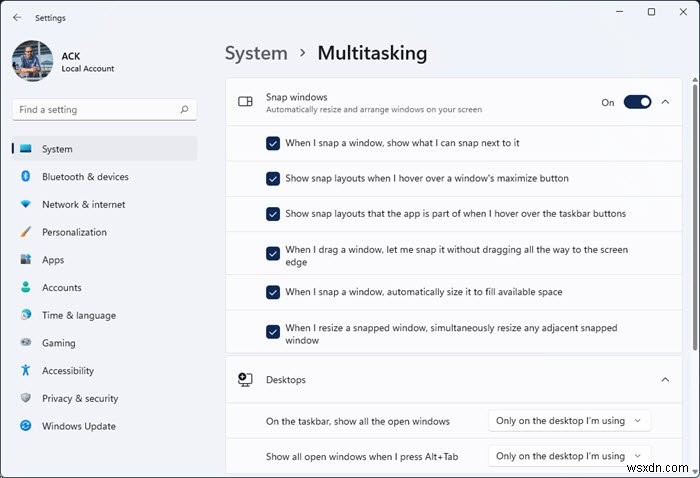Click the Network & internet wifi icon
Viewport: 700px width, 478px height.
coord(26,204)
